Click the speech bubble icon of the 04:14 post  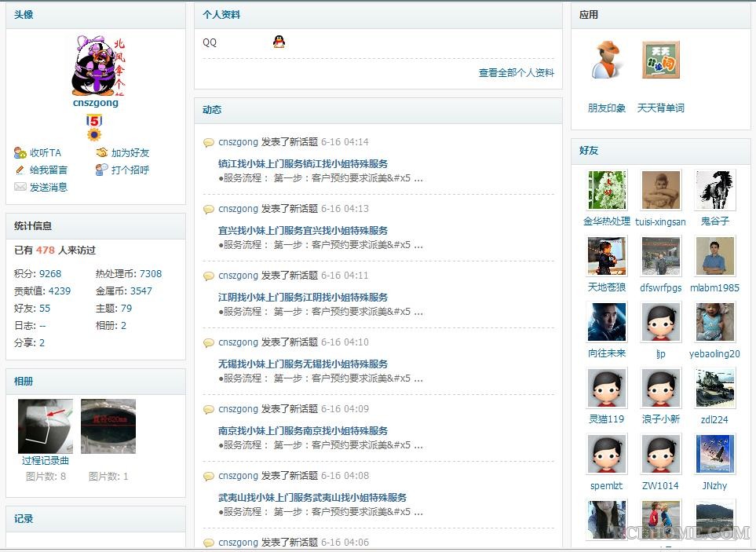[209, 142]
